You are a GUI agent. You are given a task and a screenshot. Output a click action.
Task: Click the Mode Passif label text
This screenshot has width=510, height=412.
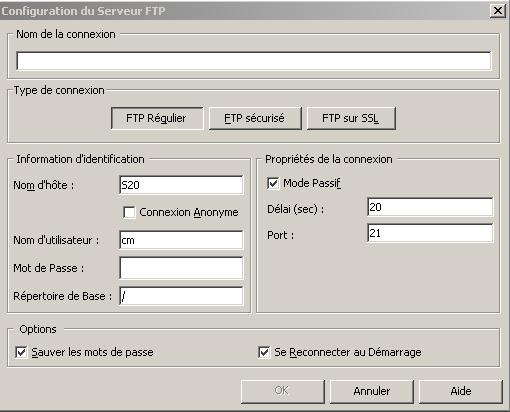click(312, 183)
